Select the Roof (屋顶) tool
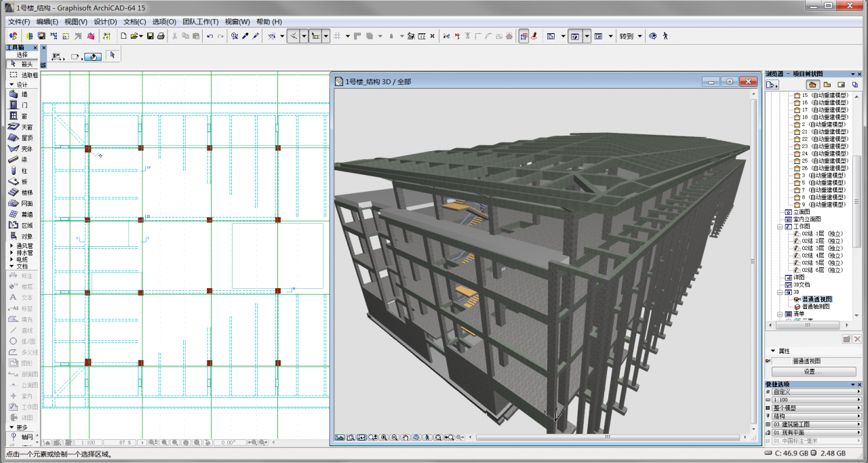Image resolution: width=868 pixels, height=463 pixels. 20,138
